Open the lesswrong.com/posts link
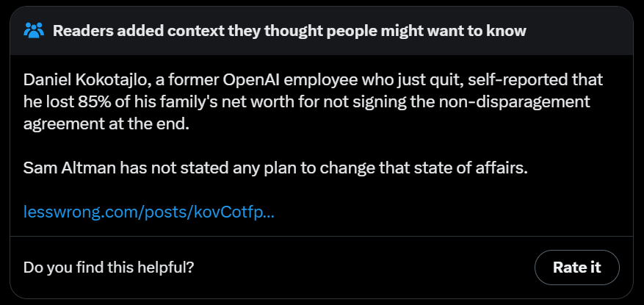 coord(148,212)
